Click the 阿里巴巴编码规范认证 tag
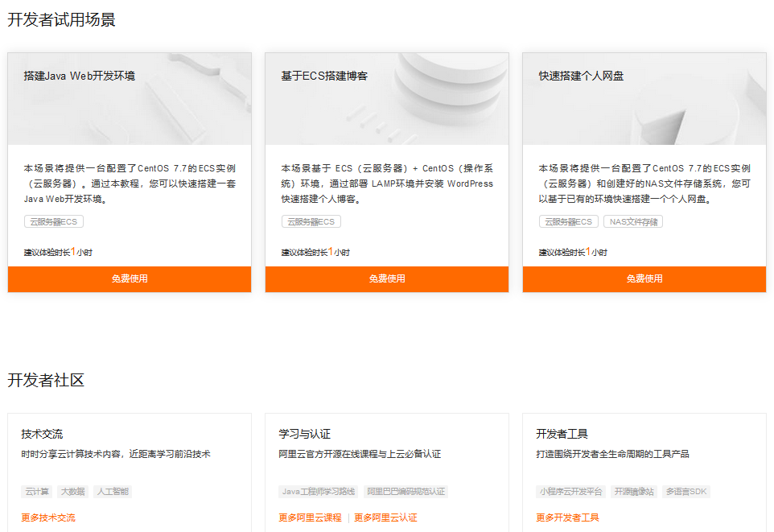 point(406,492)
